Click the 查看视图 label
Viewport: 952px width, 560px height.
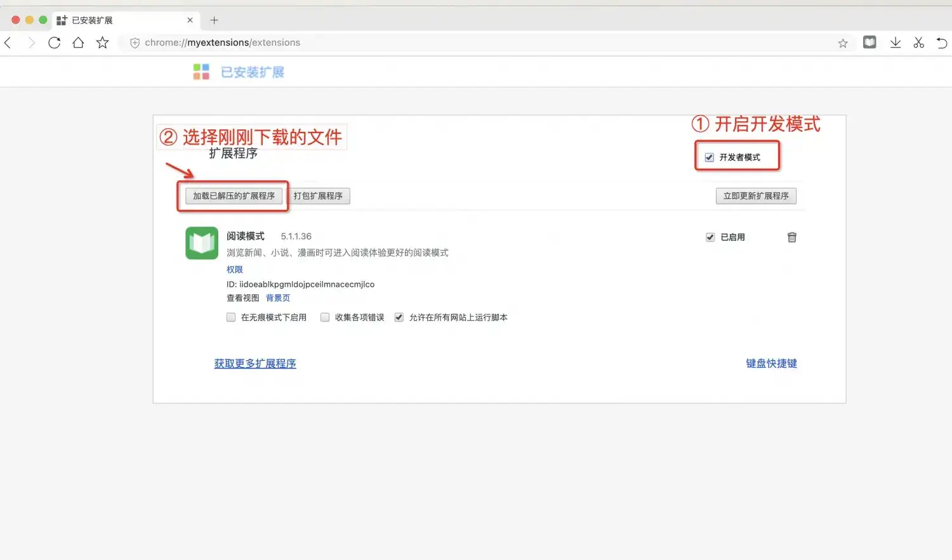[243, 298]
